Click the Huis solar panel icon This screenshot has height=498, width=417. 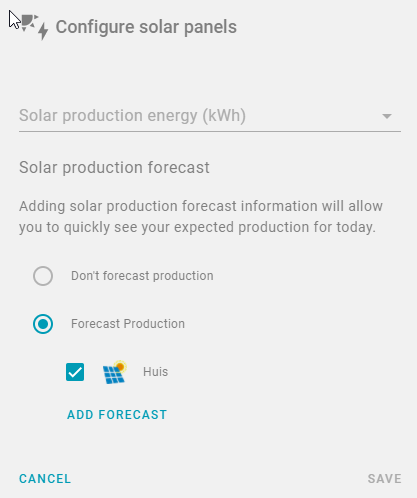[115, 372]
